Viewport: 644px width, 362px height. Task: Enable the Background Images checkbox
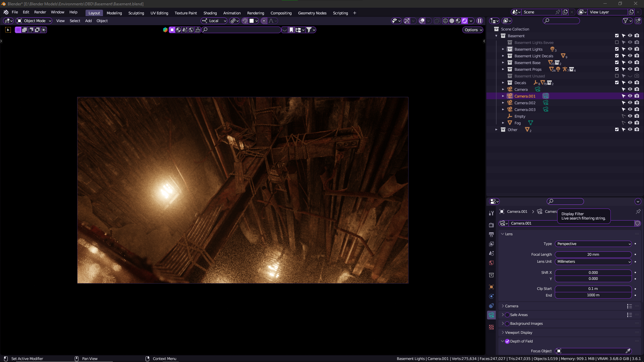click(507, 323)
